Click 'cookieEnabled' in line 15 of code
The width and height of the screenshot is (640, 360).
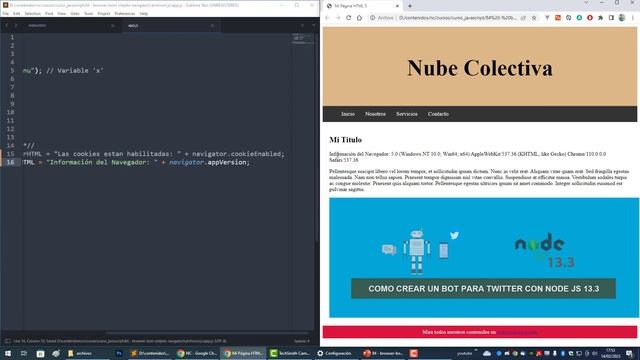(256, 154)
